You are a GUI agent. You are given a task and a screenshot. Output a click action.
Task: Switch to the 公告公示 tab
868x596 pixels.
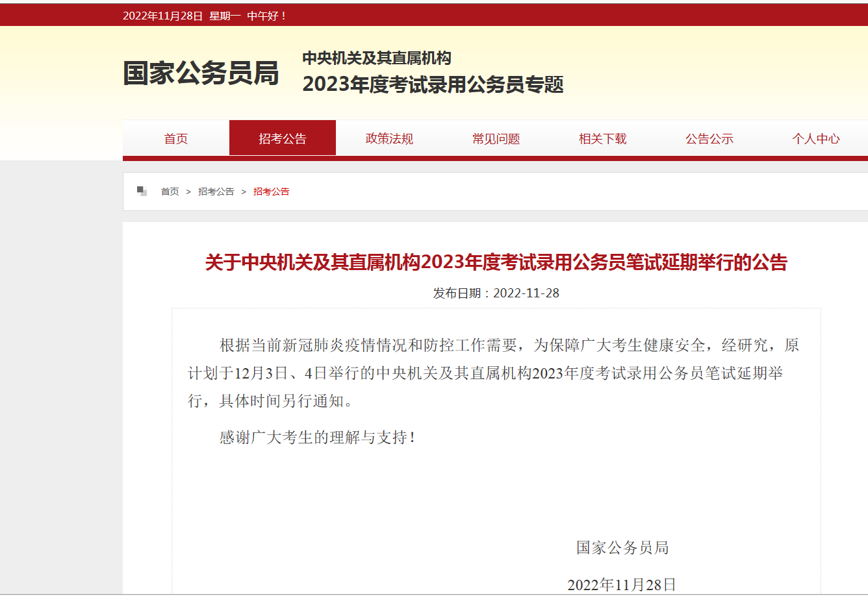click(x=709, y=138)
